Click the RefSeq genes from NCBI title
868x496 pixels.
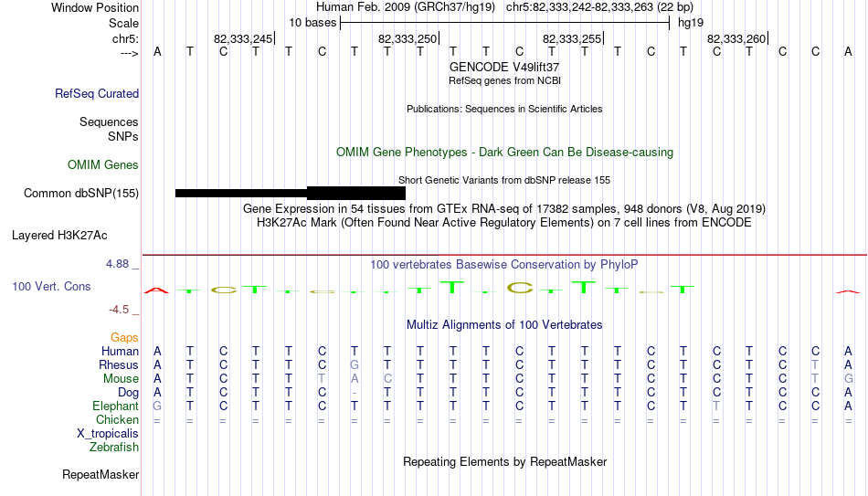tap(504, 80)
